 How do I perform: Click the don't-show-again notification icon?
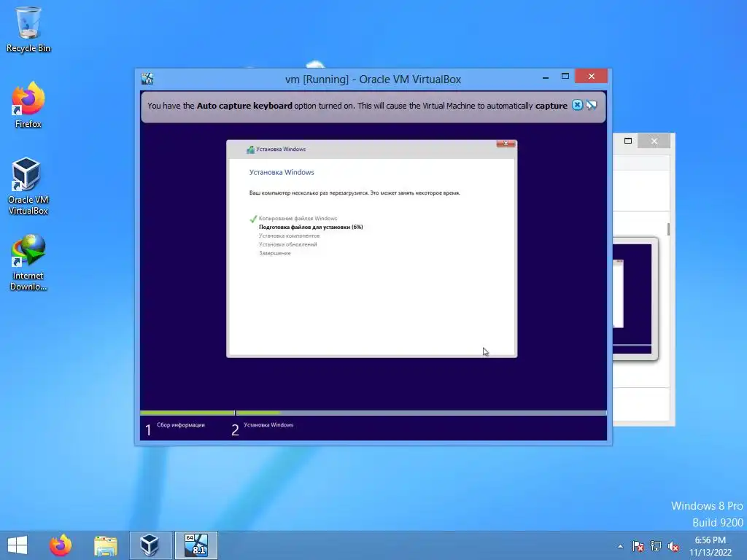(591, 105)
